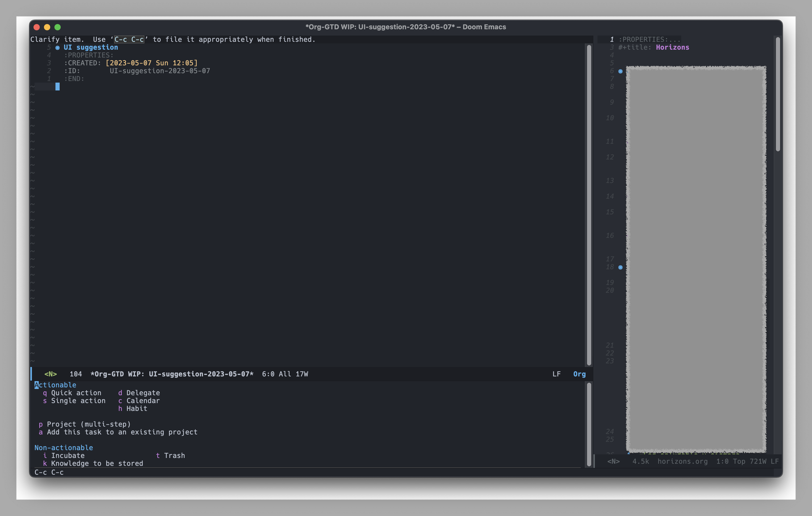Click the UI suggestion heading bullet
The image size is (812, 516).
tap(57, 48)
